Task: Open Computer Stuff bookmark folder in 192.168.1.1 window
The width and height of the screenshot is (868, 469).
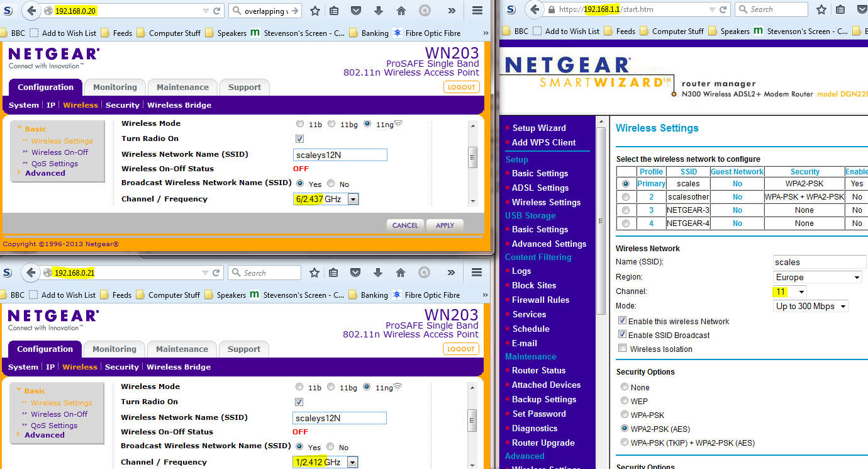Action: tap(672, 31)
